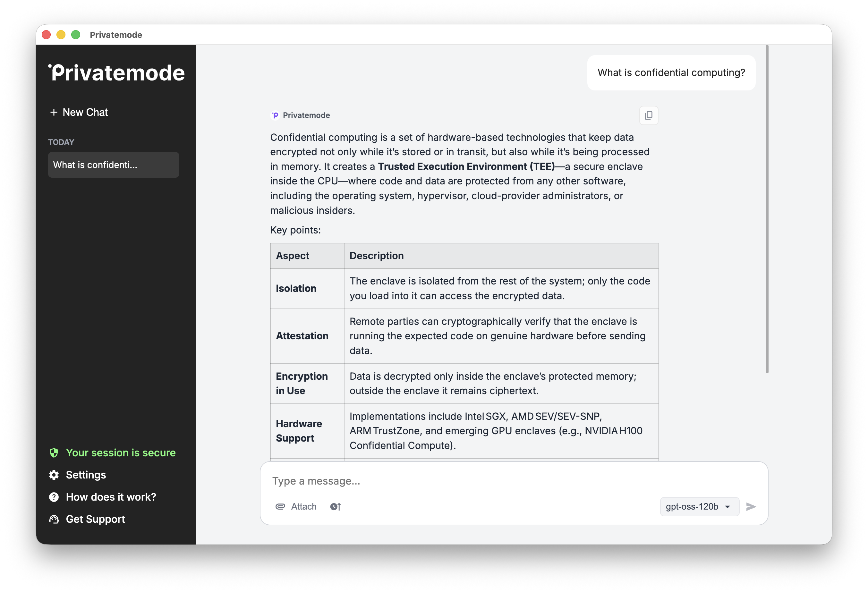Screen dimensions: 868x592
Task: Click the question mark help icon
Action: (x=54, y=497)
